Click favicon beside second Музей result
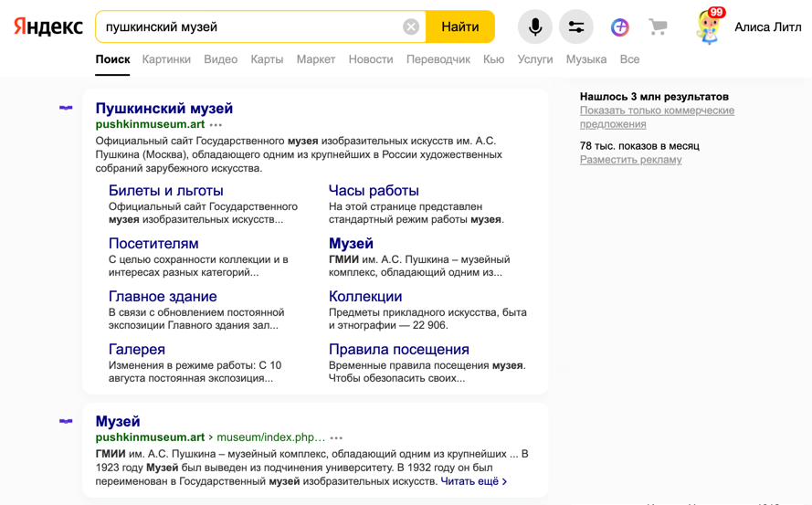This screenshot has height=505, width=812. [66, 421]
